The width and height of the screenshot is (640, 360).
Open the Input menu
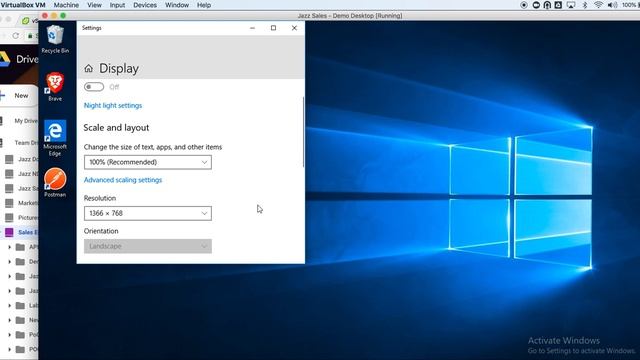117,5
